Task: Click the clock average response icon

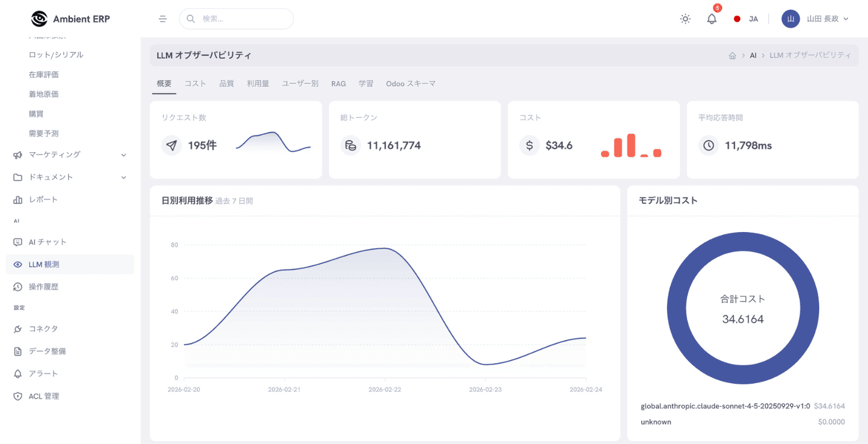Action: pyautogui.click(x=708, y=145)
